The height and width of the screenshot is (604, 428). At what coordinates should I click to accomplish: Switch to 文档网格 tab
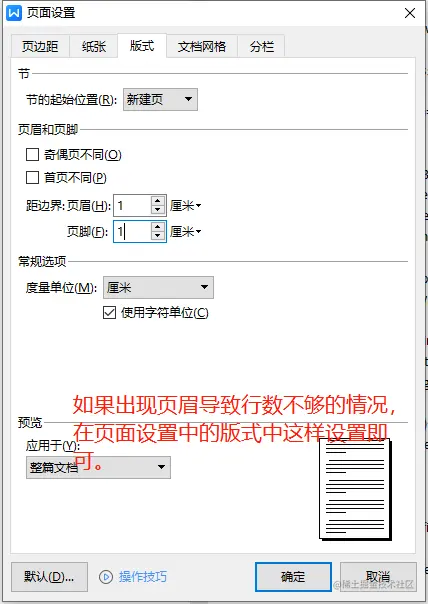[x=202, y=47]
